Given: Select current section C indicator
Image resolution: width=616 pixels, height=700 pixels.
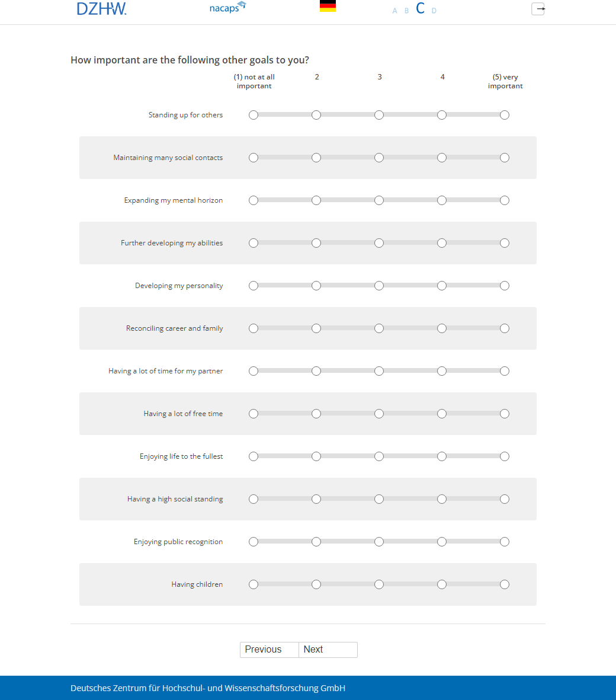Looking at the screenshot, I should pos(420,8).
